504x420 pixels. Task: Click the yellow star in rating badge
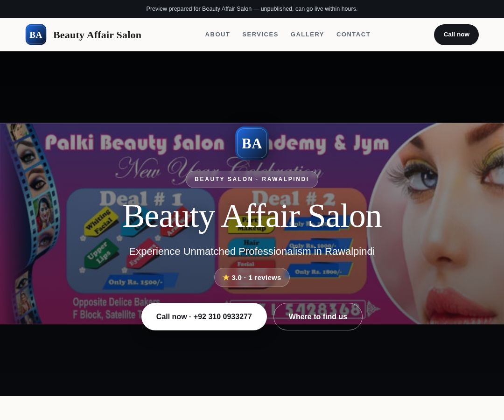(x=226, y=277)
